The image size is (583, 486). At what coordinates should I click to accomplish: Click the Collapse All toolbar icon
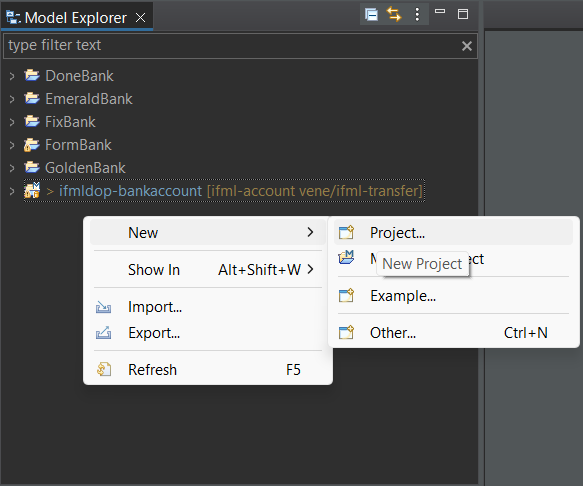[371, 15]
